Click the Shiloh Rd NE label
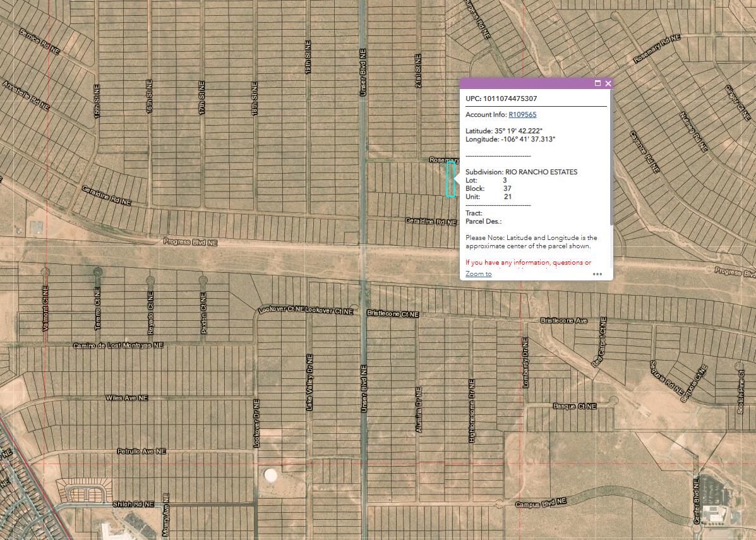This screenshot has height=540, width=756. pos(133,505)
